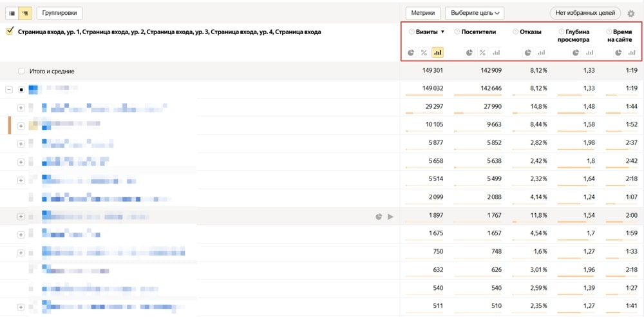Viewport: 644px width, 317px height.
Task: Sort by the Визиты column header
Action: [x=427, y=32]
